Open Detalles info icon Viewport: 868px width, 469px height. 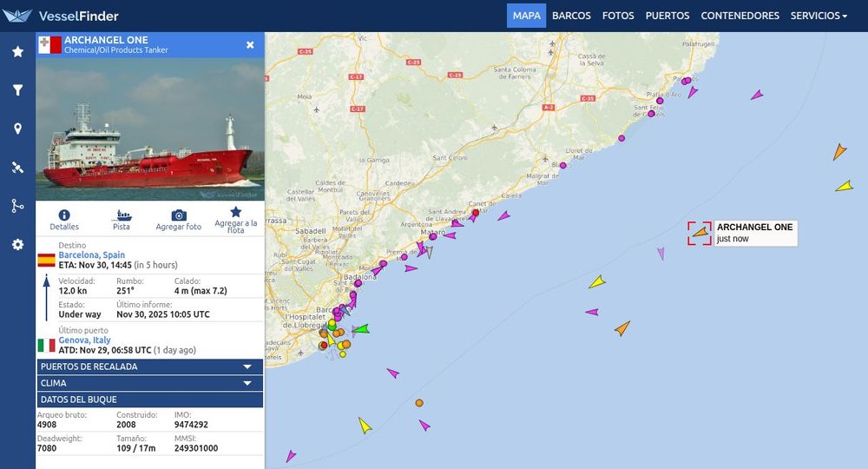64,215
